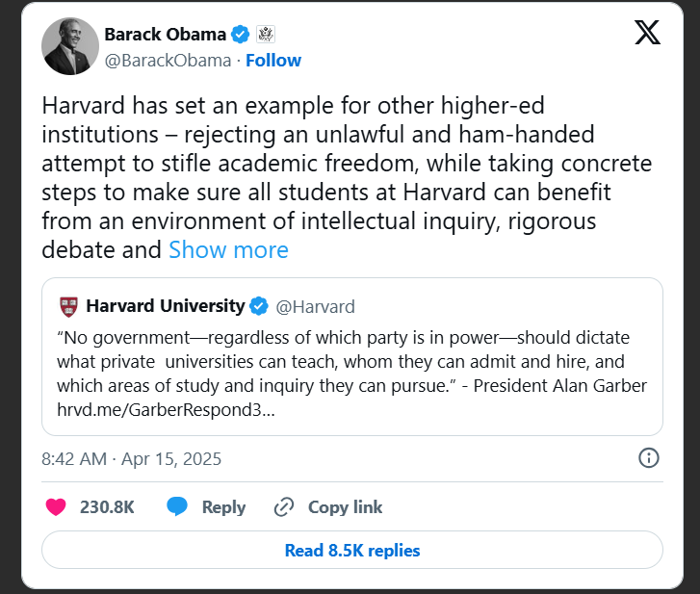Click the reply speech bubble icon
Screen dimensions: 700x594
point(176,507)
